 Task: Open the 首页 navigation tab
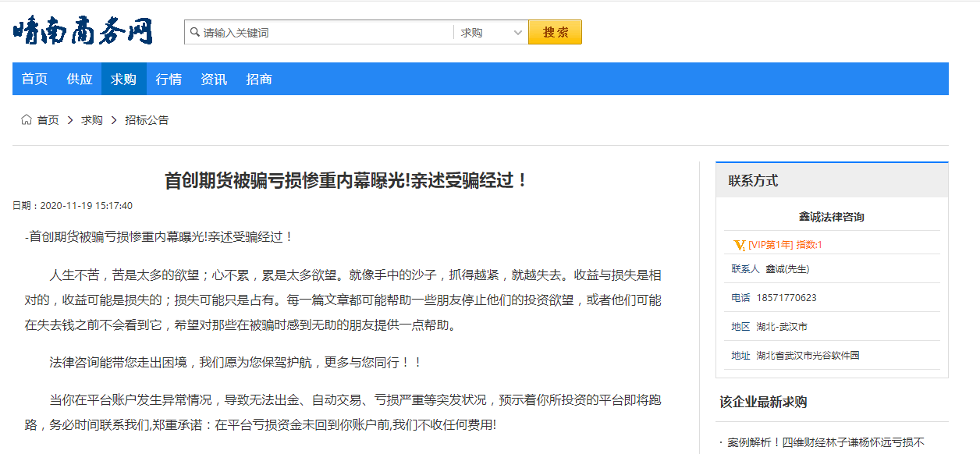(x=34, y=79)
